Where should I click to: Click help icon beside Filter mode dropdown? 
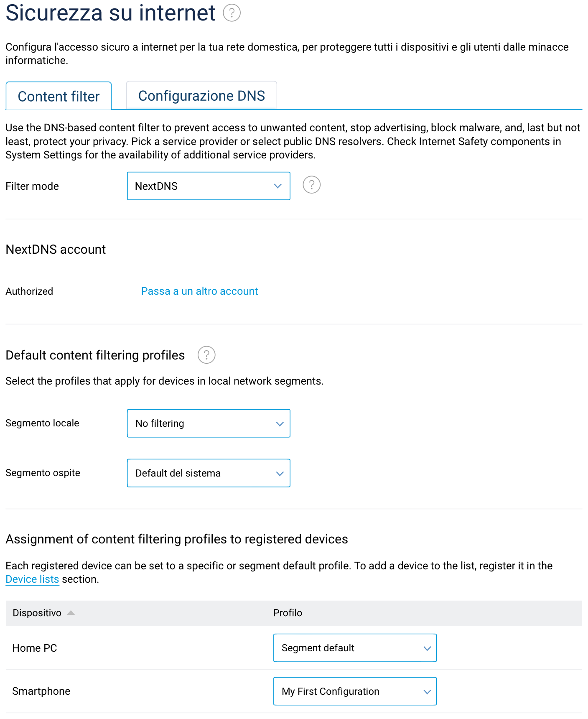pos(311,185)
